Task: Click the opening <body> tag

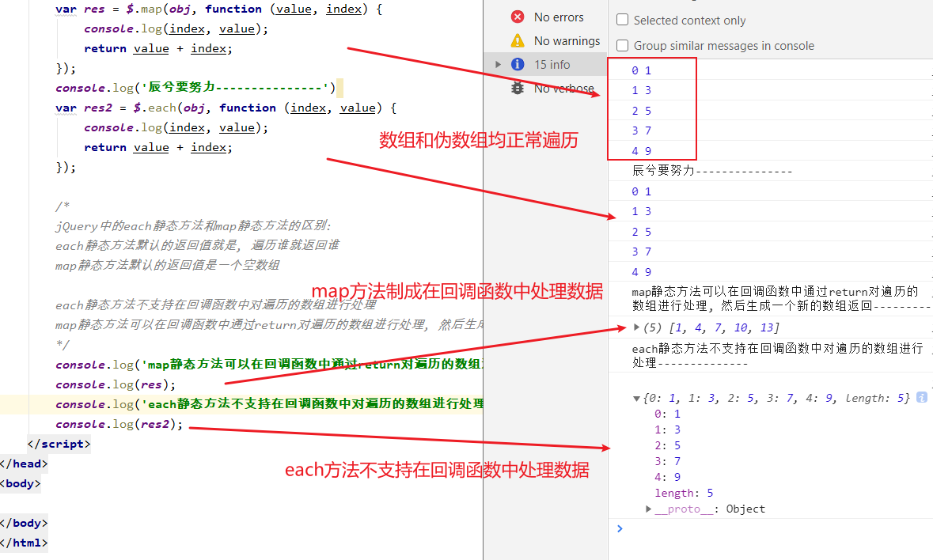Action: (x=21, y=483)
